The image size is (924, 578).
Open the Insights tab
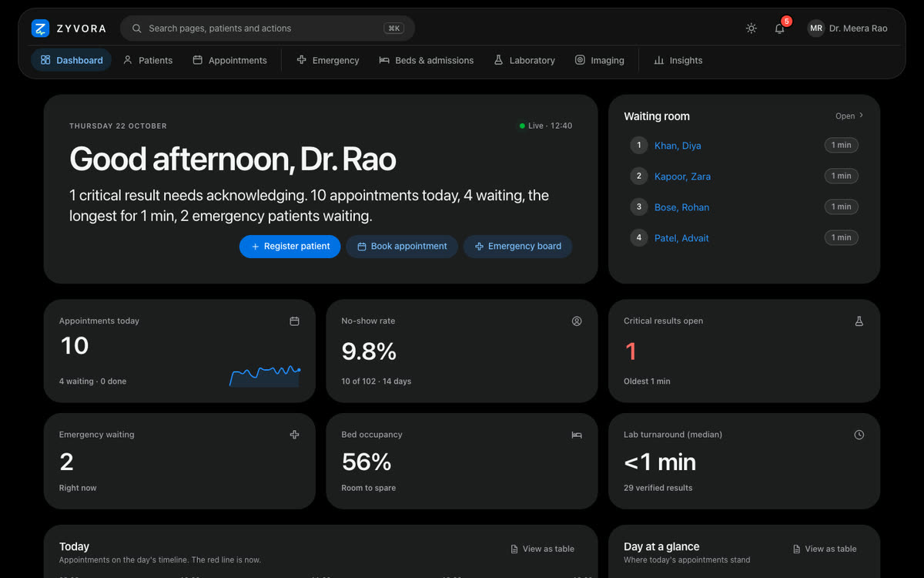[x=678, y=60]
